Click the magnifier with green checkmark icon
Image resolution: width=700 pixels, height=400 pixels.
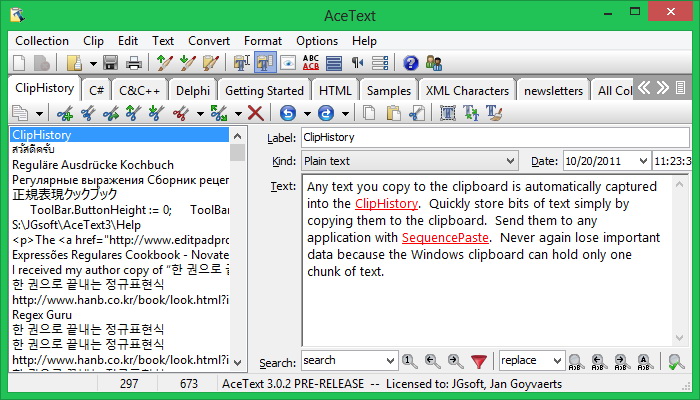[676, 362]
